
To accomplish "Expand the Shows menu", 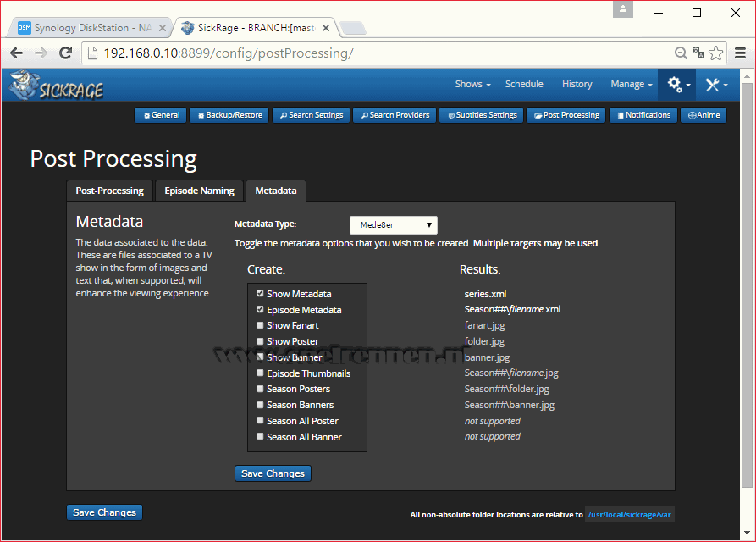I will (472, 85).
